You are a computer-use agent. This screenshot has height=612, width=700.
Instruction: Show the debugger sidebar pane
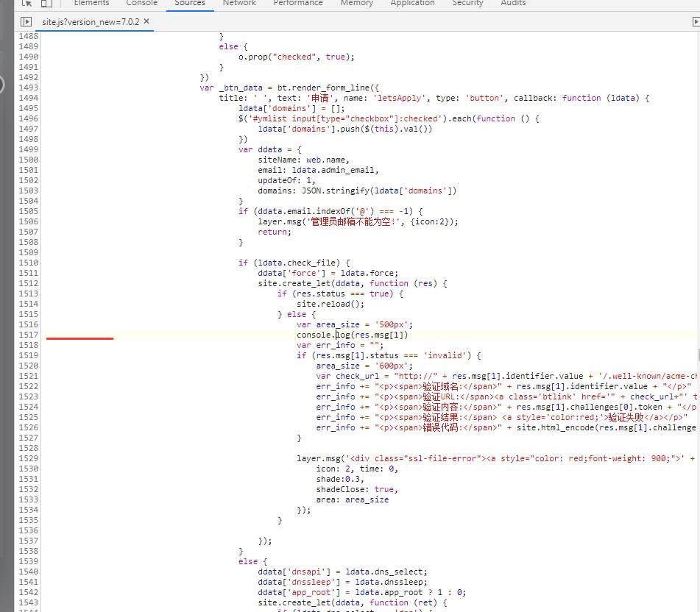click(696, 21)
